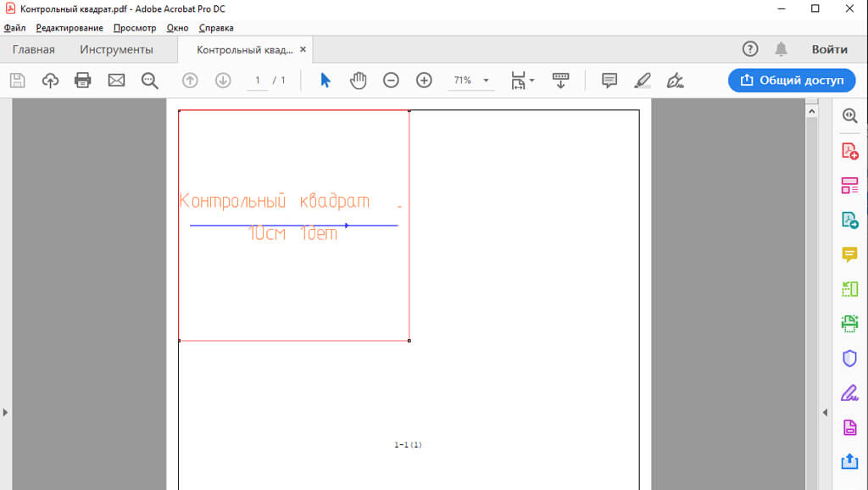The width and height of the screenshot is (868, 490).
Task: Click the Общий доступ share button
Action: 792,81
